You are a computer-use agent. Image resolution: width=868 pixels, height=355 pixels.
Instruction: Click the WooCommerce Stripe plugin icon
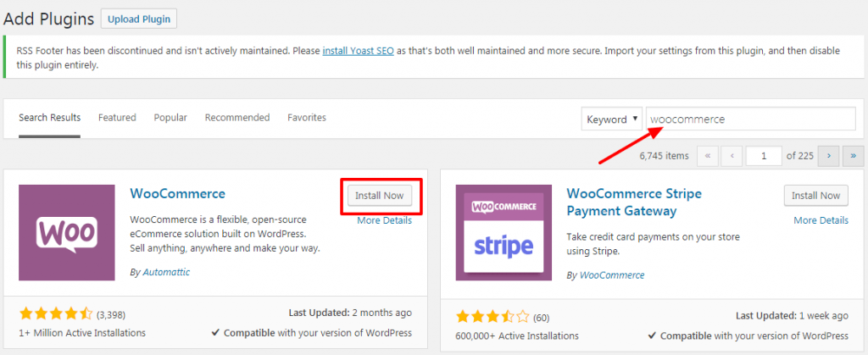[x=504, y=233]
